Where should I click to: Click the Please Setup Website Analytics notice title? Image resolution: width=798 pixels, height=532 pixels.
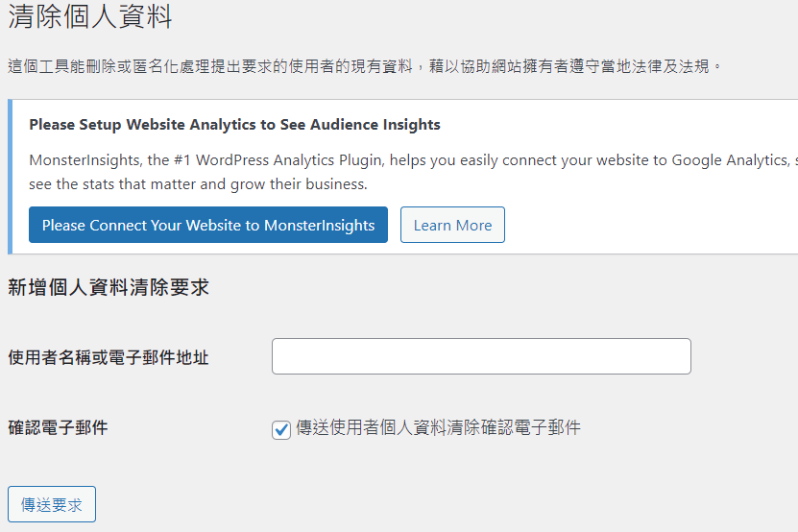click(x=234, y=124)
